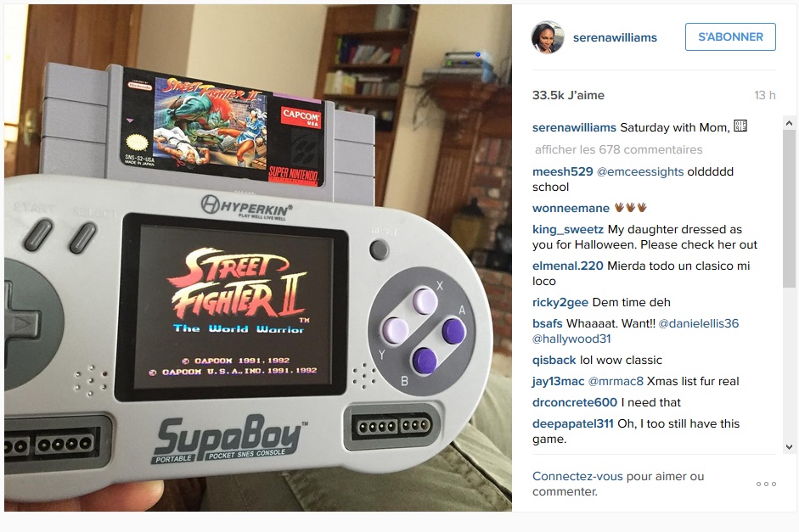The width and height of the screenshot is (799, 532).
Task: Open the @hallywood31 mention
Action: [x=571, y=339]
